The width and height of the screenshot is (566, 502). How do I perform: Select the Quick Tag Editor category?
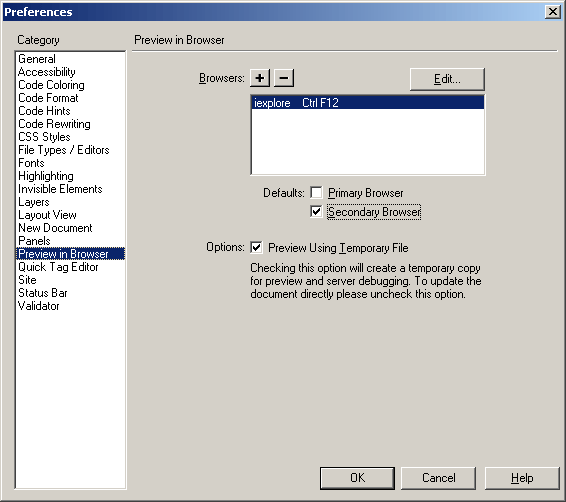click(x=58, y=267)
